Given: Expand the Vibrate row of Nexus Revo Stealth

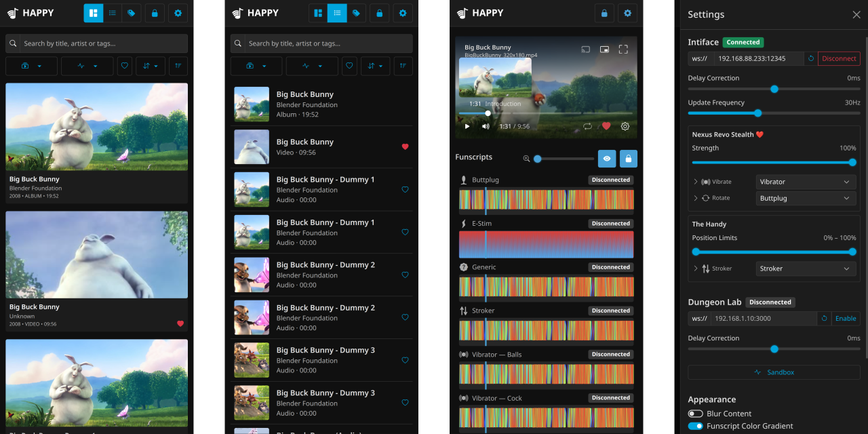Looking at the screenshot, I should pyautogui.click(x=696, y=182).
